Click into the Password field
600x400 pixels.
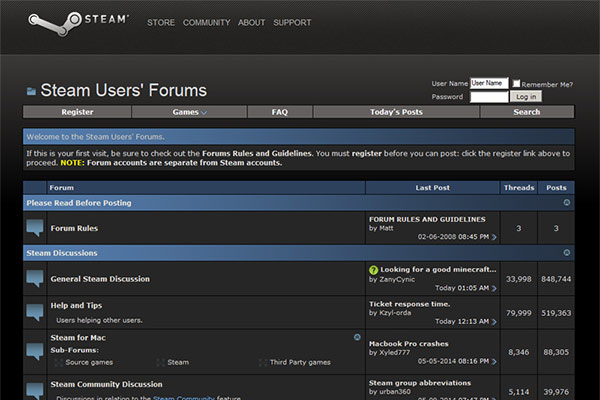(489, 97)
